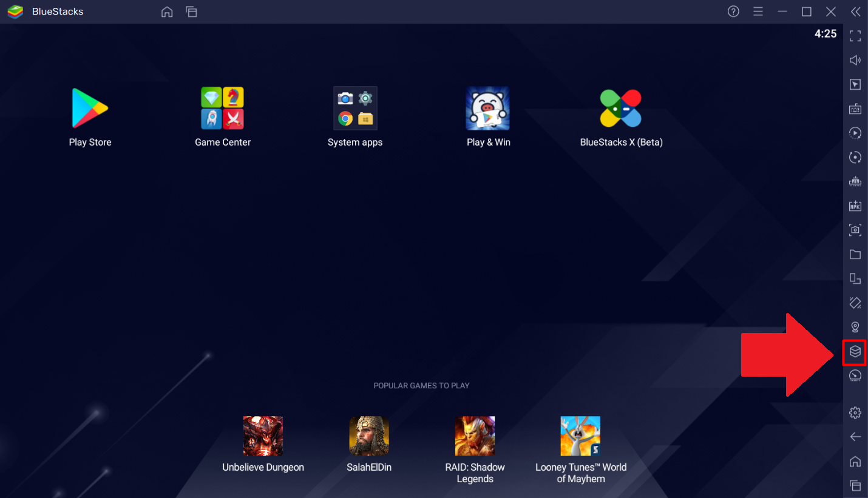Toggle fullscreen from the side toolbar

click(x=855, y=36)
